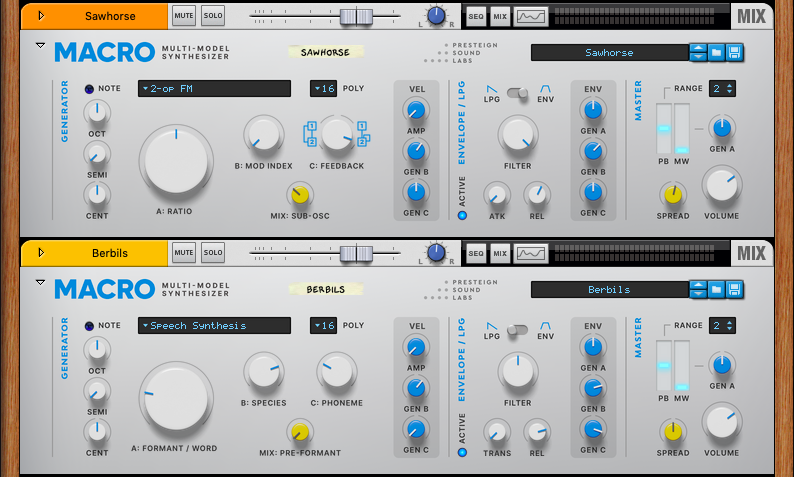Click the large MIX button on Berbils
The width and height of the screenshot is (794, 477).
[751, 253]
